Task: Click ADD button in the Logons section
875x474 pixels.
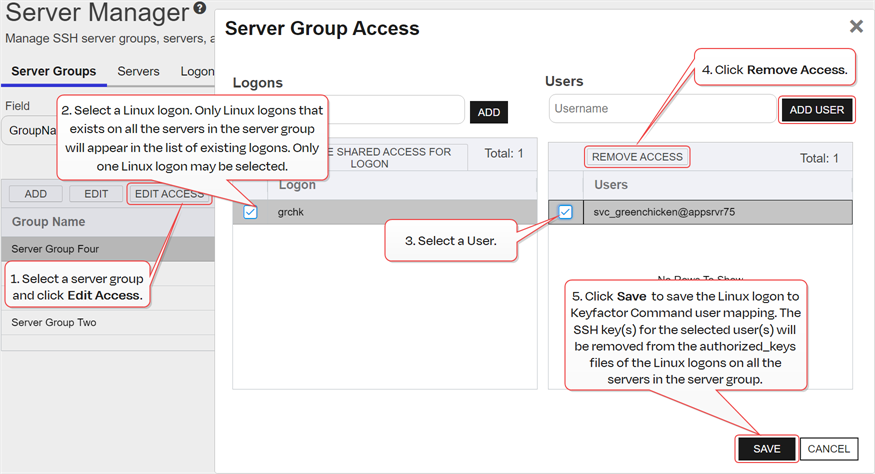Action: [488, 113]
